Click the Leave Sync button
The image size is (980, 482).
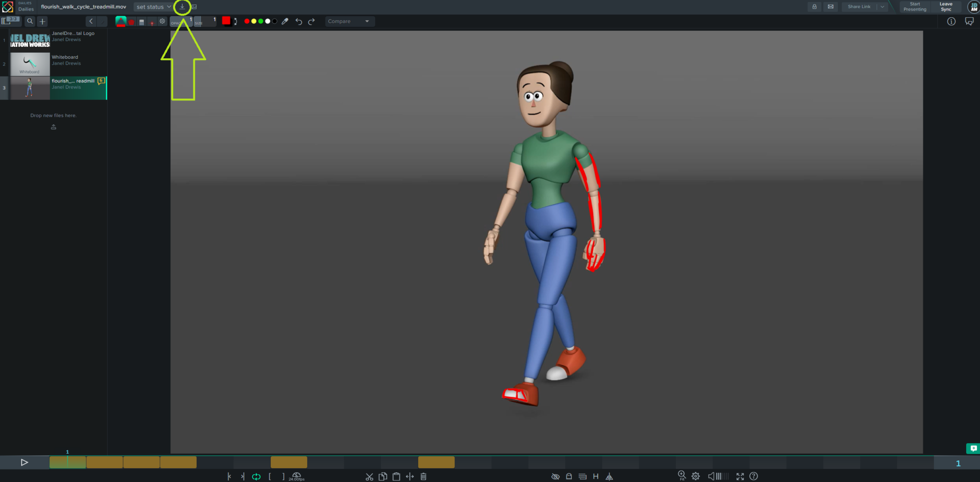947,7
